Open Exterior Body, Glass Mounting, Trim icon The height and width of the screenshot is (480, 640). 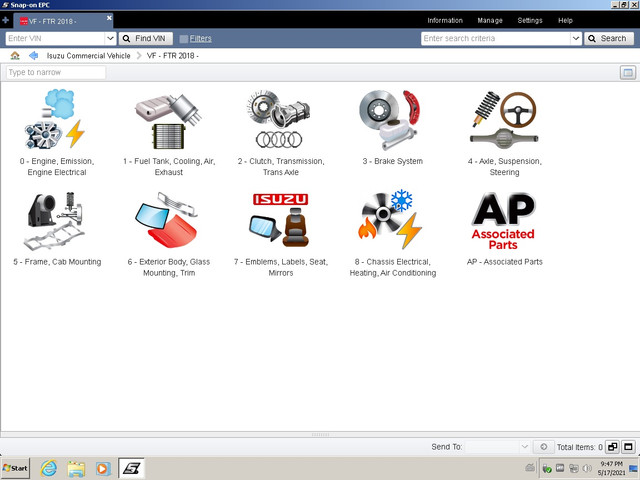pos(167,220)
